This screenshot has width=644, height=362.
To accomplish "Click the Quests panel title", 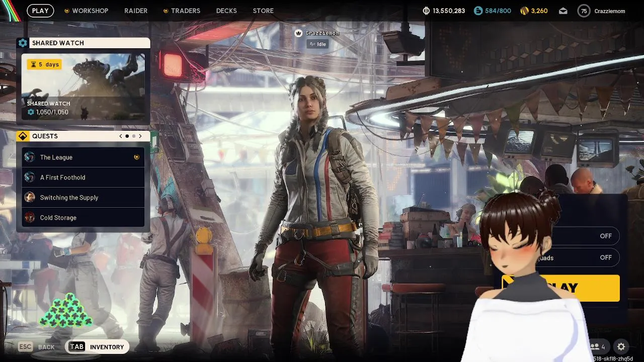I will 45,136.
